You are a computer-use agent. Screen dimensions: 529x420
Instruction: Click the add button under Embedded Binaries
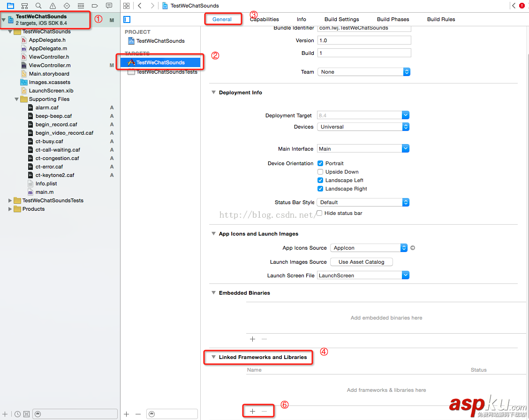[x=252, y=339]
